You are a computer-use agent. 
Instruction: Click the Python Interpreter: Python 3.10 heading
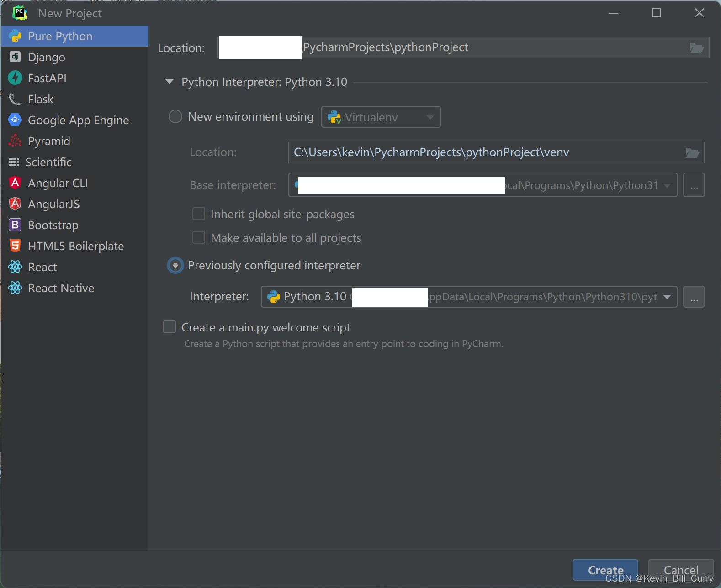tap(264, 82)
